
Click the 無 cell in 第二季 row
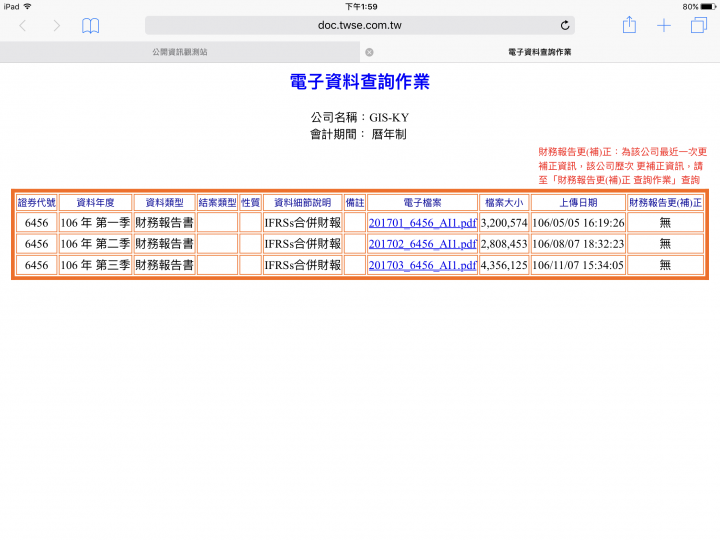coord(665,244)
